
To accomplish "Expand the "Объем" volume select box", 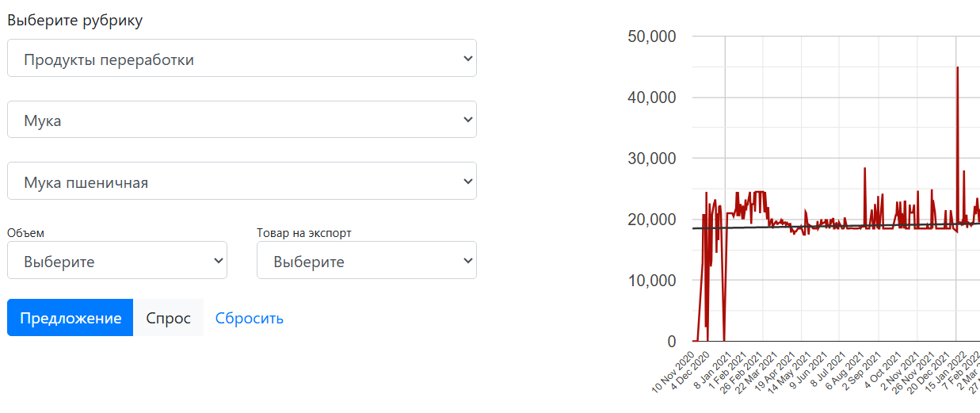I will [x=117, y=261].
